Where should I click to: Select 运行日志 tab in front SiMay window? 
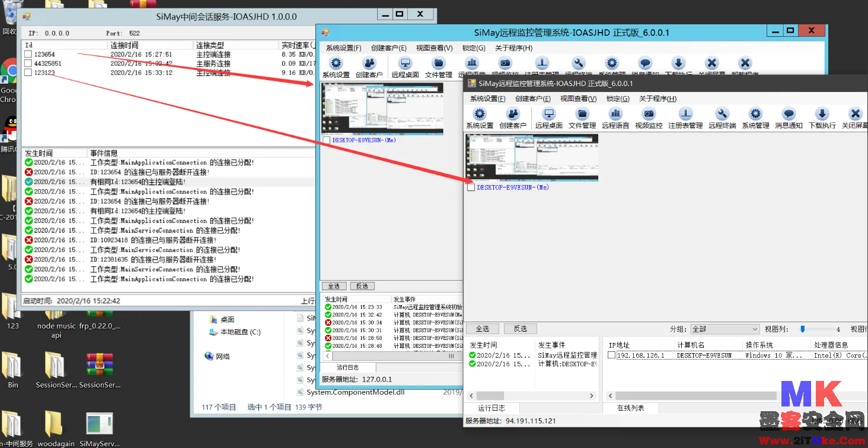coord(492,408)
